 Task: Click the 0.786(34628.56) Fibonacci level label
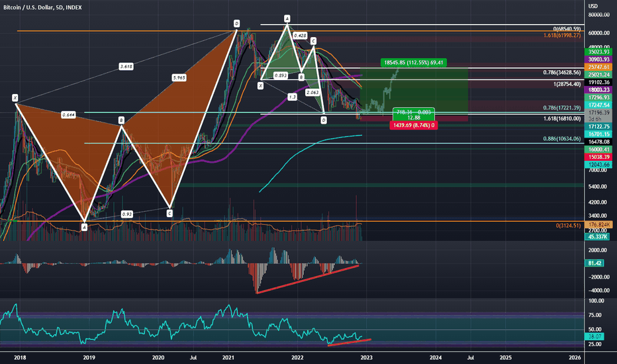tap(562, 72)
